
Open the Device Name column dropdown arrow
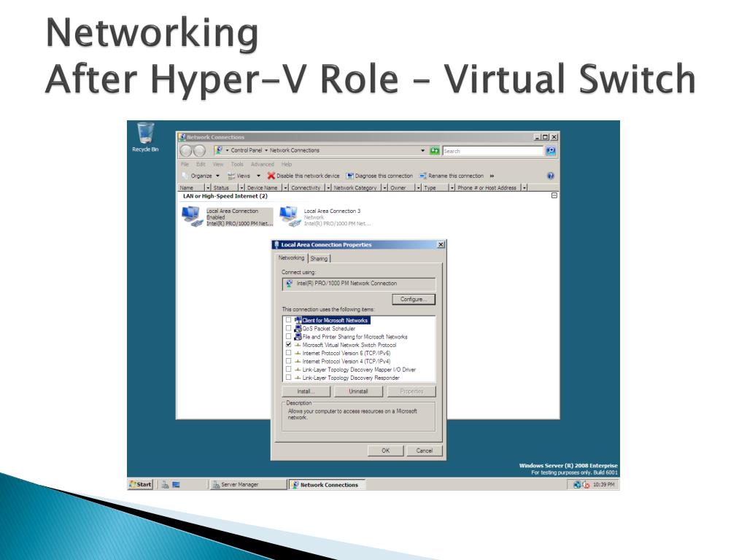pos(286,187)
